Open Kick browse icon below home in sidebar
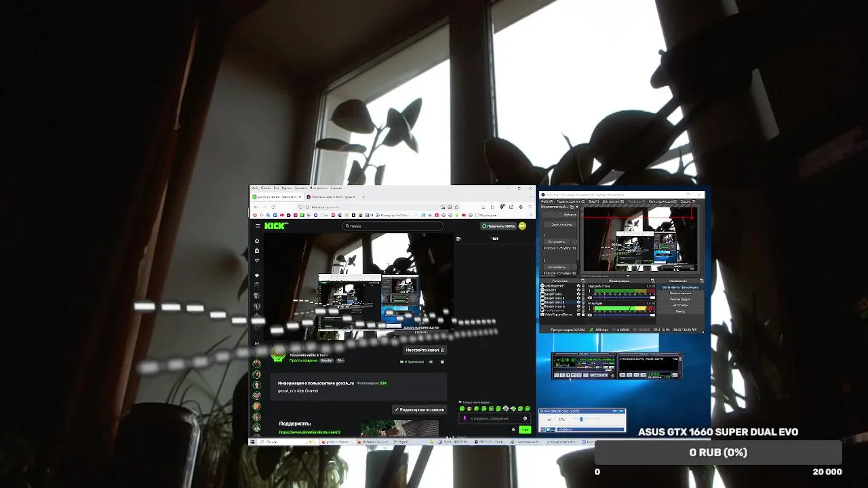The image size is (868, 488). click(256, 251)
